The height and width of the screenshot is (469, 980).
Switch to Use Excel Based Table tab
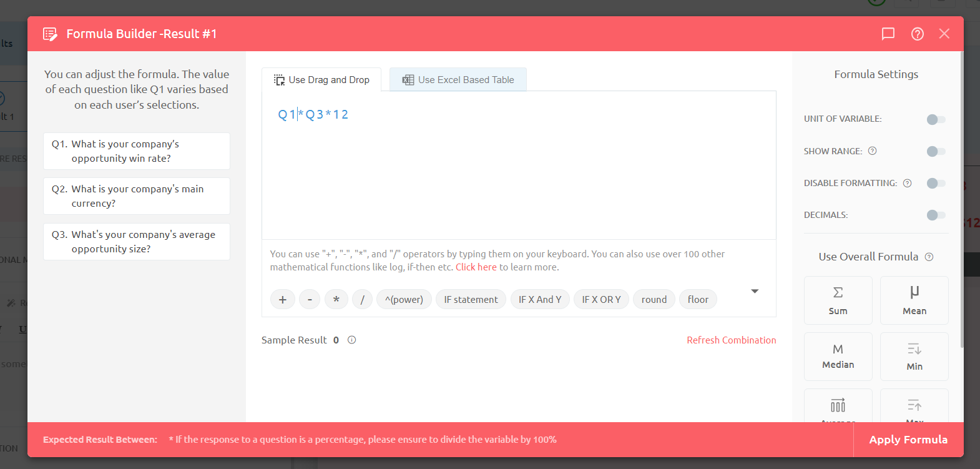458,80
